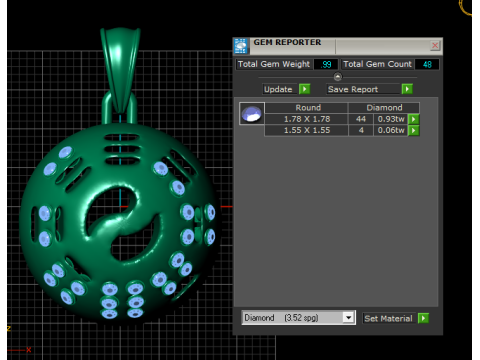Click the Diamond column header
480x360 pixels.
pyautogui.click(x=384, y=108)
